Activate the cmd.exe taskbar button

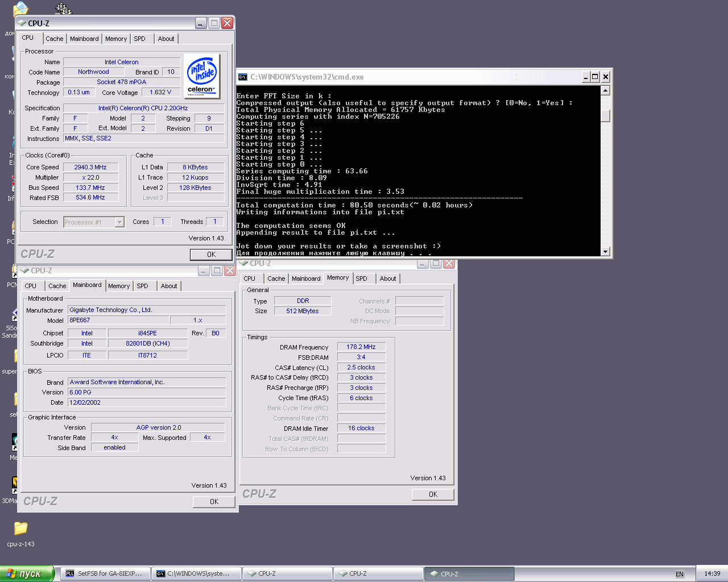(x=196, y=573)
